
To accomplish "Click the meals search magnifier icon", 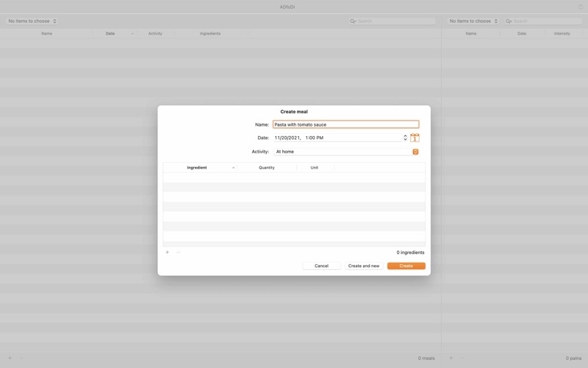I will pyautogui.click(x=353, y=21).
